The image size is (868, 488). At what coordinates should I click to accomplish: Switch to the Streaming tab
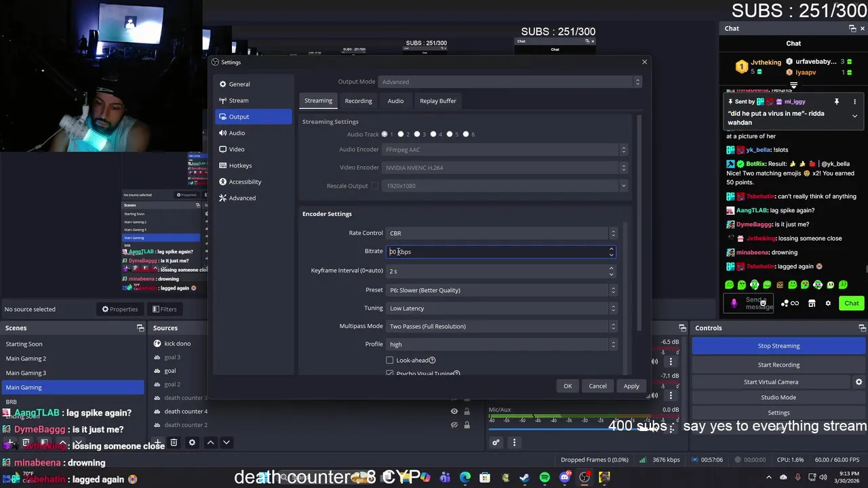(x=318, y=101)
